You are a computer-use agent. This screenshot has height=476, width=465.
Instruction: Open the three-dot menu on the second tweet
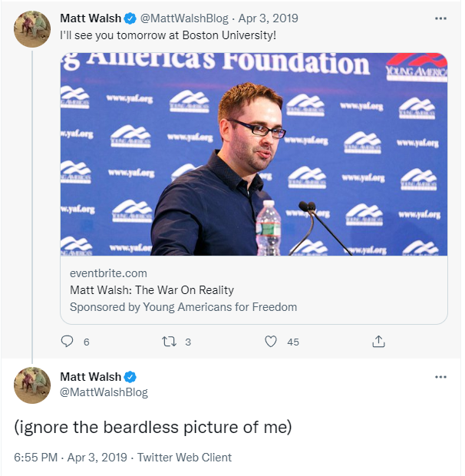point(440,377)
